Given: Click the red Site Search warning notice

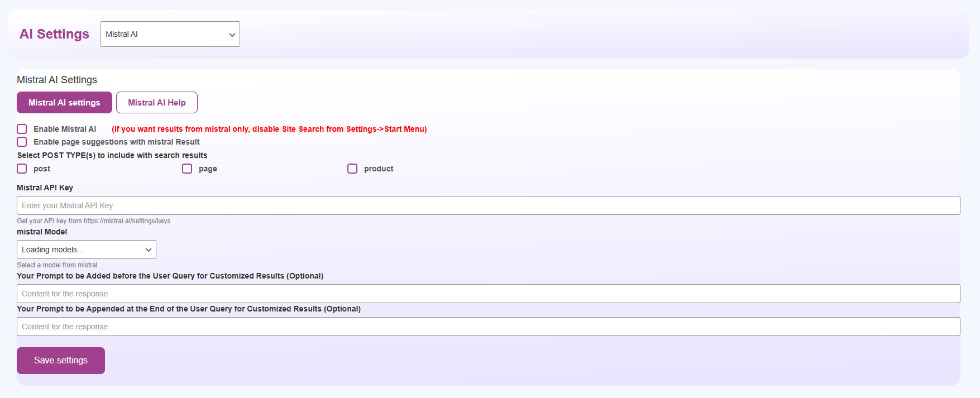Looking at the screenshot, I should [269, 129].
